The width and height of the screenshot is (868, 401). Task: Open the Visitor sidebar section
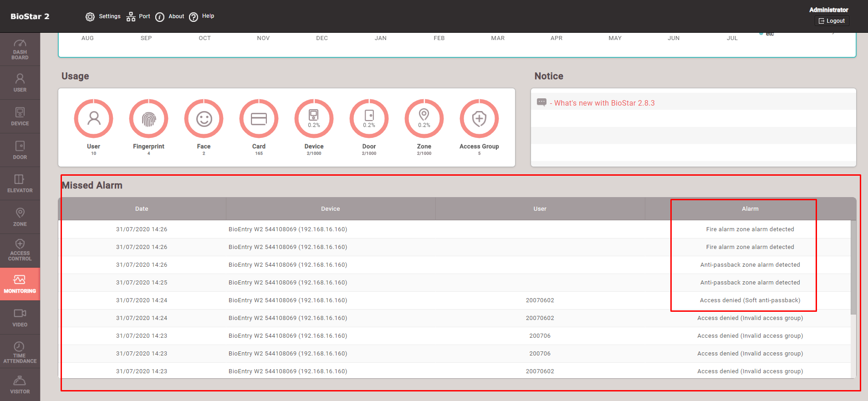tap(20, 385)
